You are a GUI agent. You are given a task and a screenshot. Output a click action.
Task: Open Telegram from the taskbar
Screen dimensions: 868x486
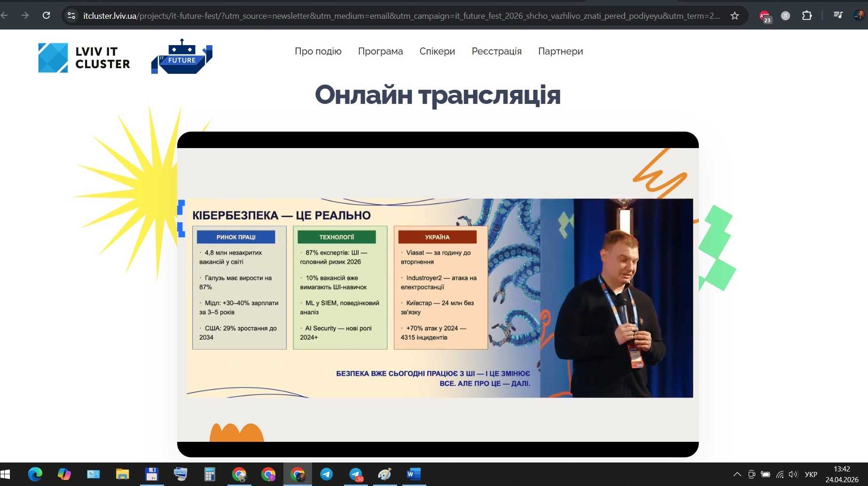(327, 474)
